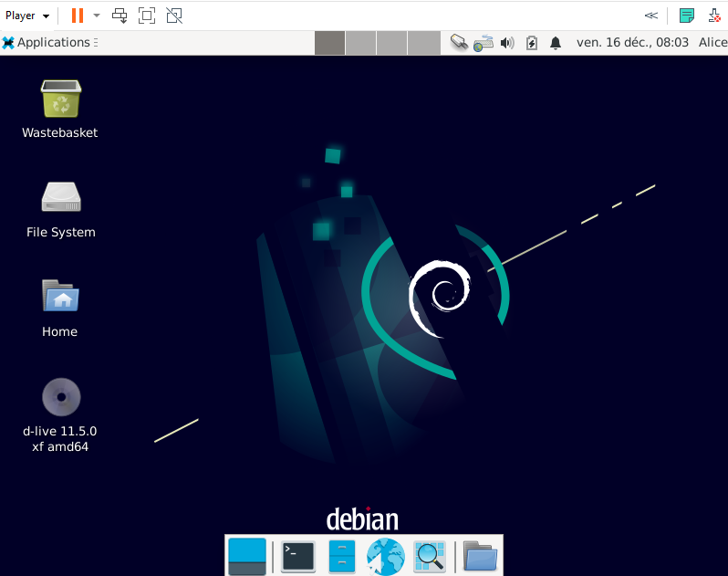Open the d-live 11.5.0 disc icon
The image size is (728, 576).
pyautogui.click(x=60, y=397)
